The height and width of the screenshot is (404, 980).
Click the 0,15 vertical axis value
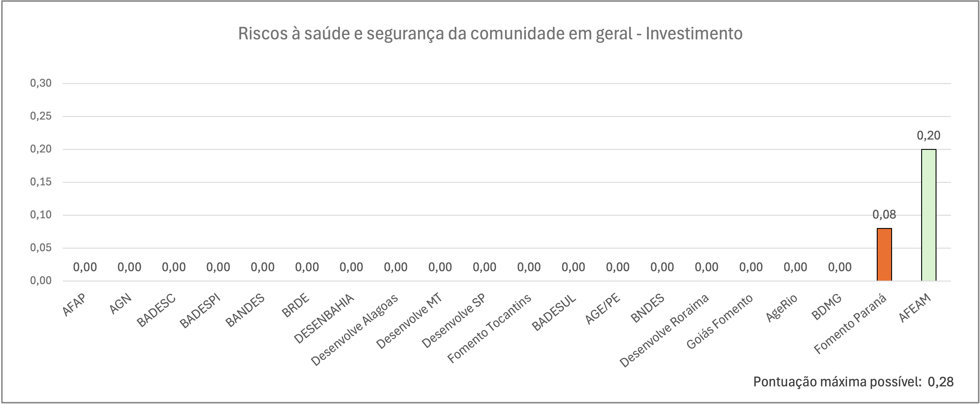(41, 182)
